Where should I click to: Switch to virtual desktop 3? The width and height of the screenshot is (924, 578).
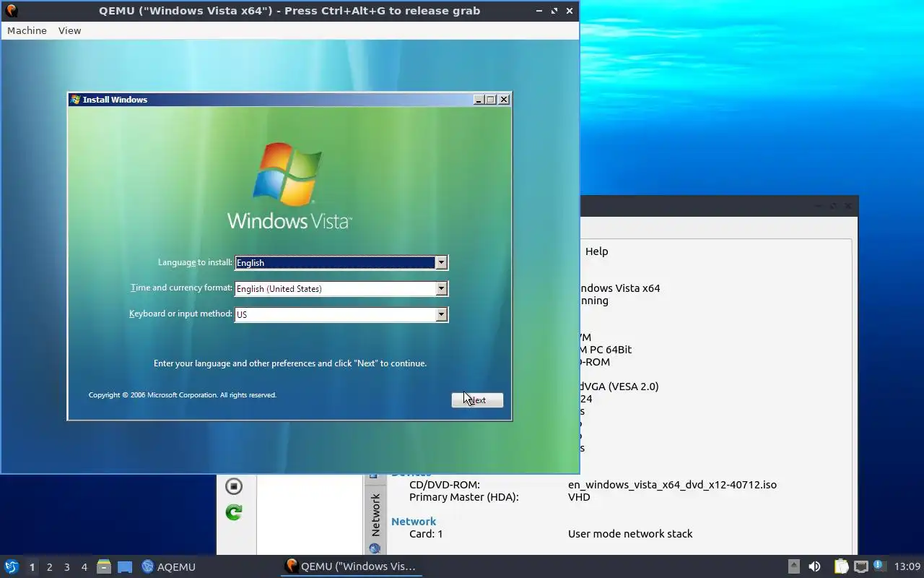pos(66,567)
